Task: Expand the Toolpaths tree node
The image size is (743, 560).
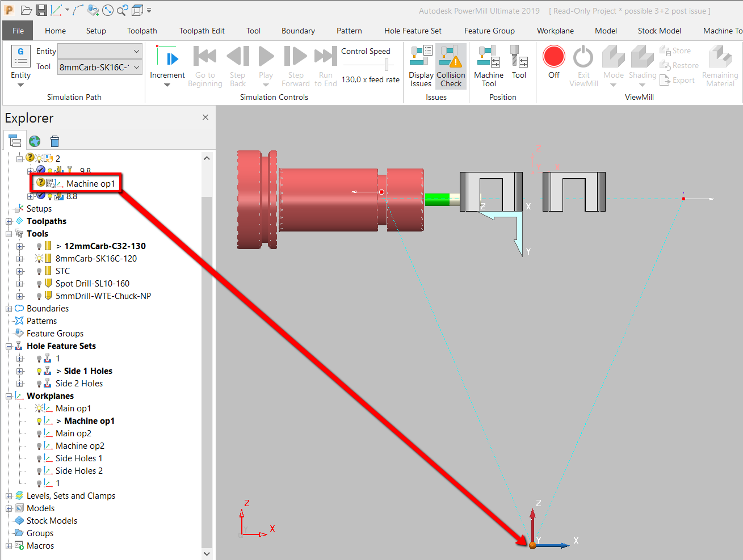Action: pyautogui.click(x=8, y=221)
